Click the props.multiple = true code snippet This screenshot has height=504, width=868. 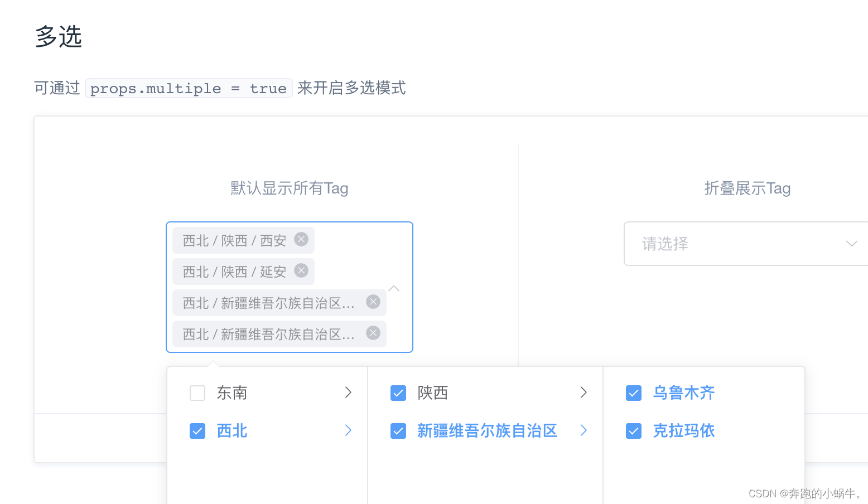tap(189, 88)
